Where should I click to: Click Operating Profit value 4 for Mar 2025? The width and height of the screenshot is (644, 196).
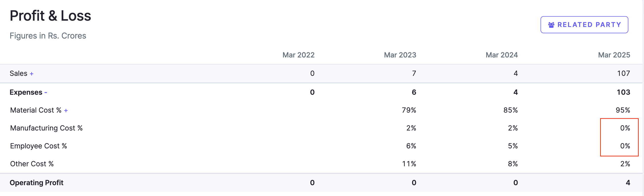628,183
